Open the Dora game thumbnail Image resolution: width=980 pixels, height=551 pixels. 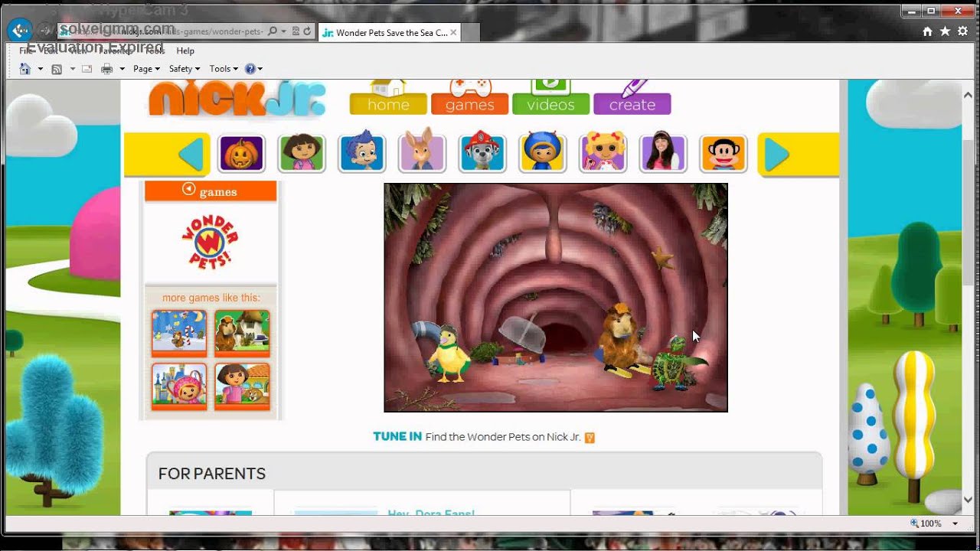pyautogui.click(x=242, y=386)
